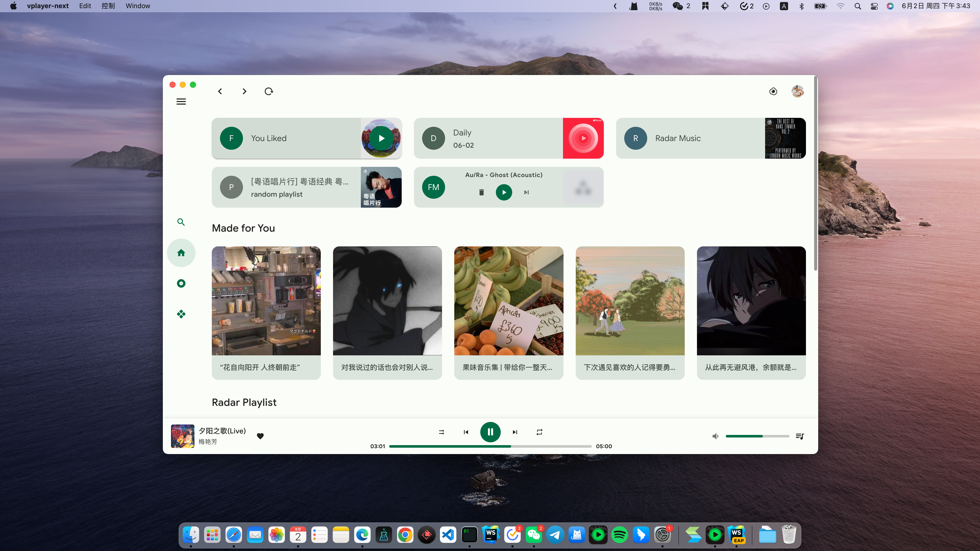Open Spotify from the Dock
This screenshot has width=980, height=551.
(x=619, y=535)
